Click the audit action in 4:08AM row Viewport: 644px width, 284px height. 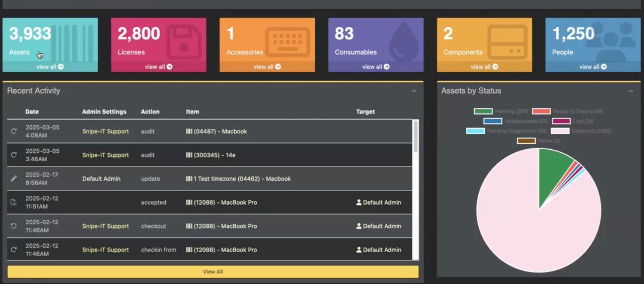tap(148, 131)
